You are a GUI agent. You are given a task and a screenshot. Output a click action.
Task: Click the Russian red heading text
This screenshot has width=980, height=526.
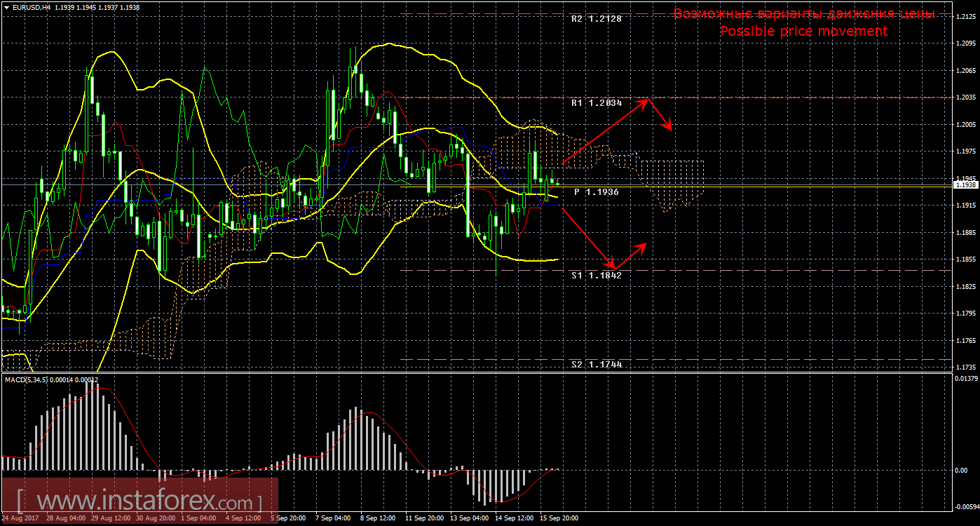tap(803, 14)
